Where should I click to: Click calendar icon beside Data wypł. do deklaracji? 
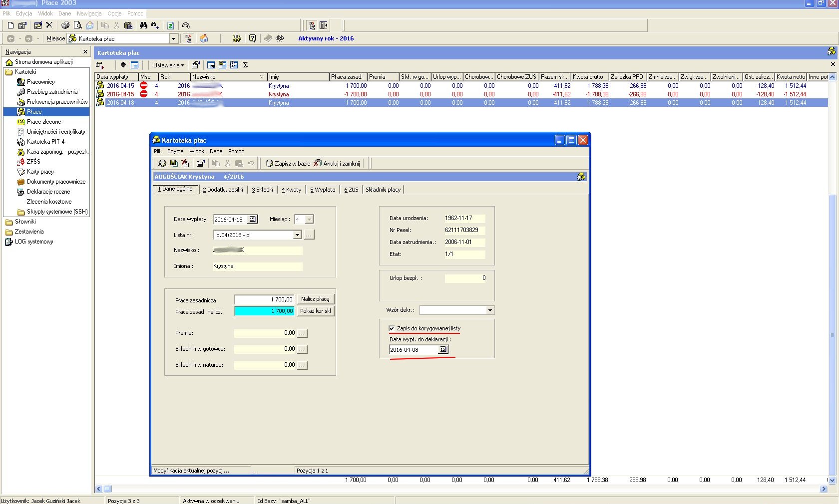[443, 350]
